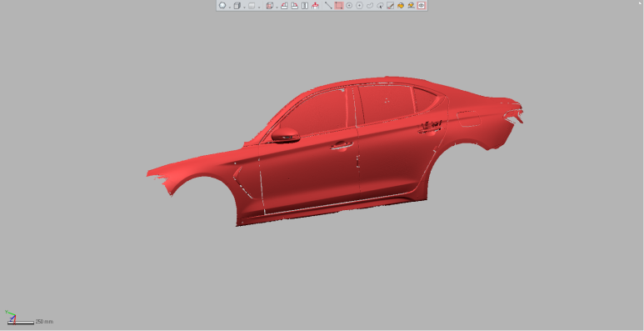
Task: Click the shaded sphere display mode icon
Action: click(x=222, y=5)
